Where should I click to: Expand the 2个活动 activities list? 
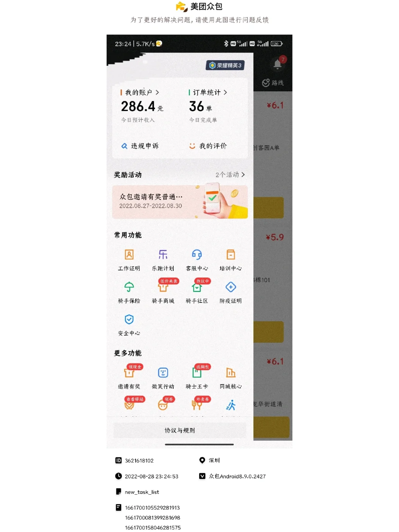[230, 174]
